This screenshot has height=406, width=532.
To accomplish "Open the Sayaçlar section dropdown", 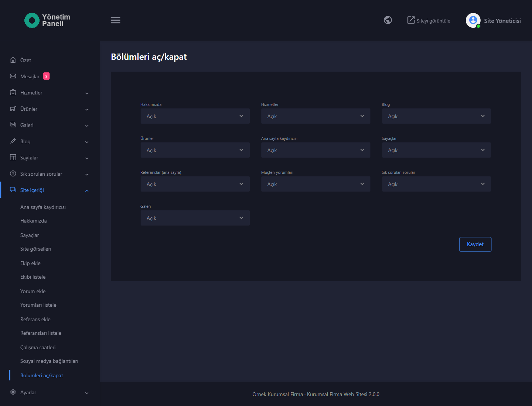I will point(436,150).
